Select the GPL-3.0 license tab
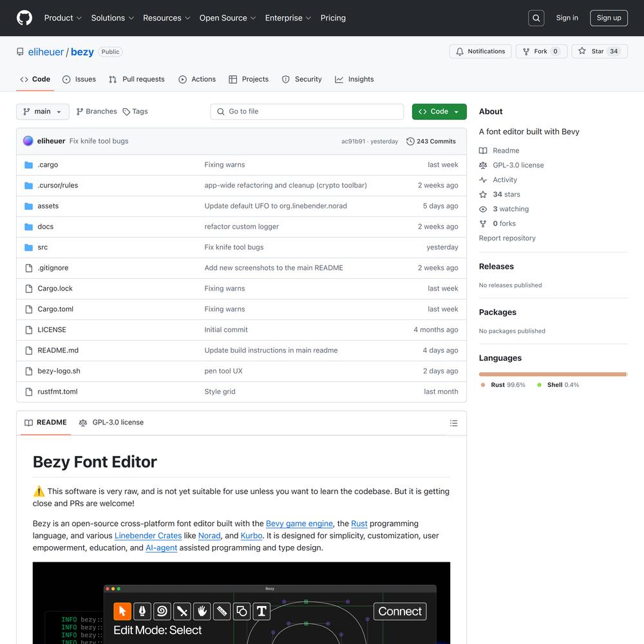The width and height of the screenshot is (644, 644). (111, 422)
